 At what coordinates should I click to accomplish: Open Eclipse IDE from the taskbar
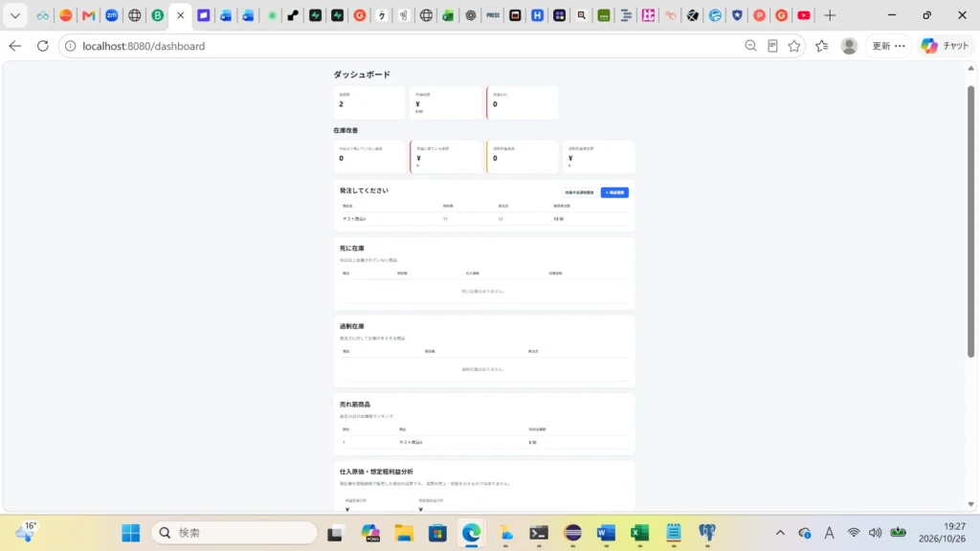click(x=572, y=533)
